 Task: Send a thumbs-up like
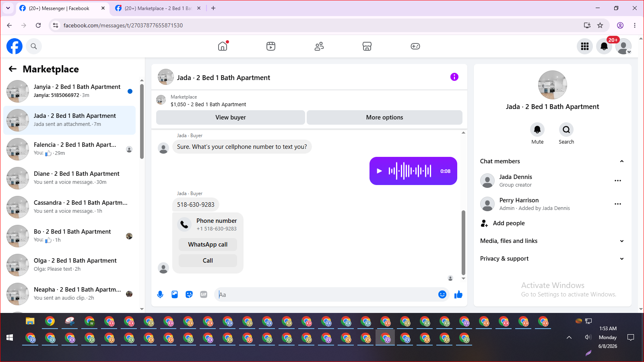pos(458,294)
